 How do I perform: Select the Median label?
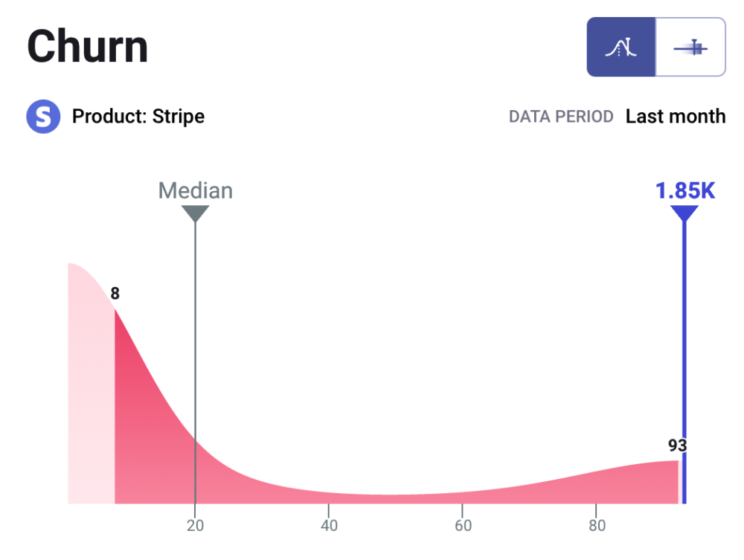[195, 191]
